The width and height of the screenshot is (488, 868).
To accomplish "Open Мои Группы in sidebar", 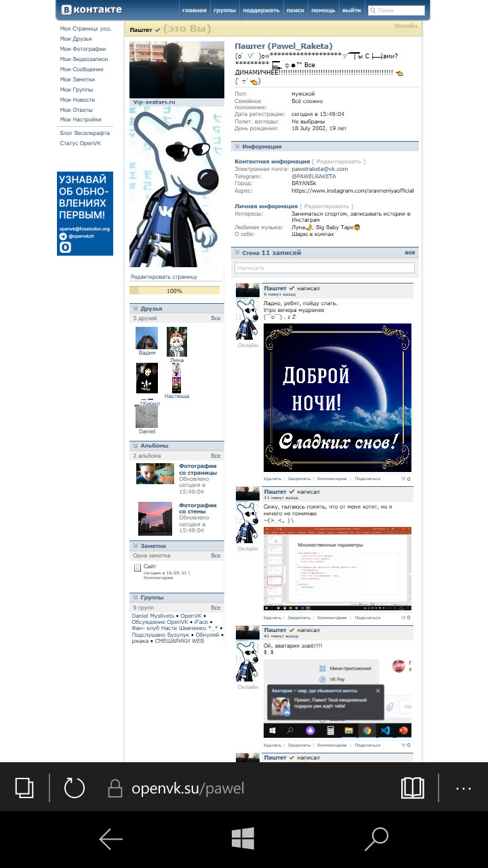I will [x=77, y=90].
